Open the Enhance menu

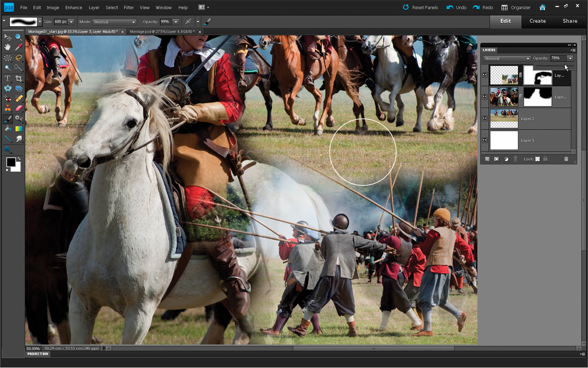[x=73, y=7]
